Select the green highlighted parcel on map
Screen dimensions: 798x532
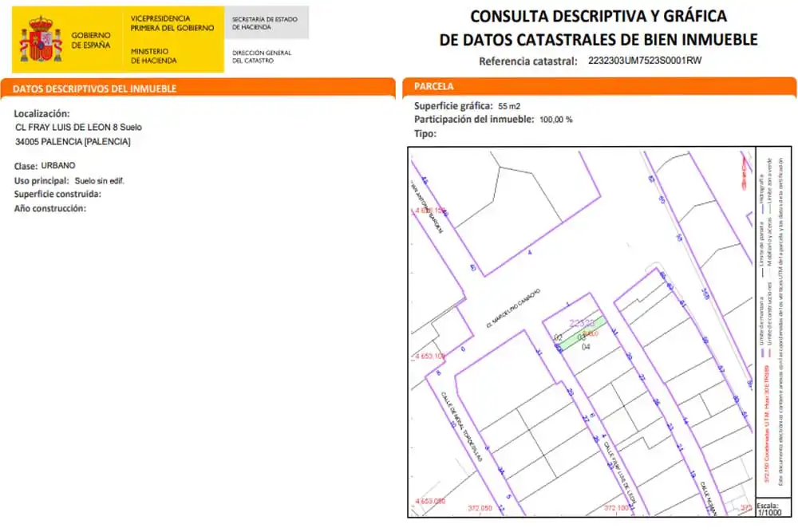click(x=582, y=333)
